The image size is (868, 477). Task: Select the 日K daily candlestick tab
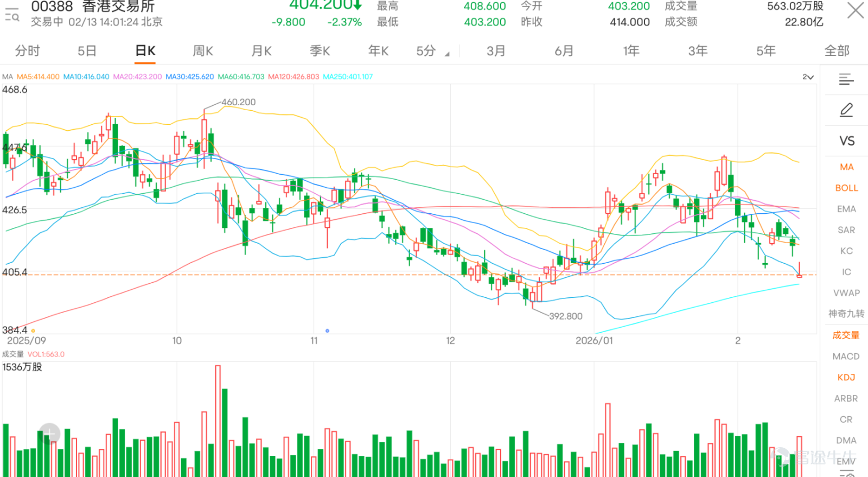(145, 51)
